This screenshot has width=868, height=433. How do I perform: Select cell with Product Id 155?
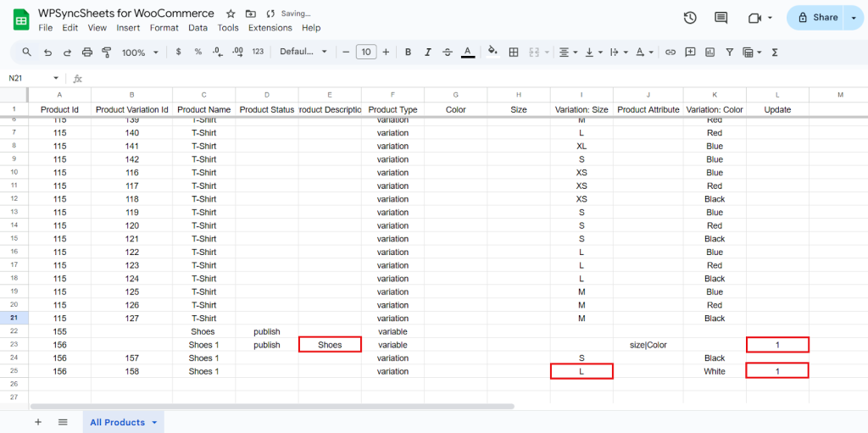tap(60, 331)
